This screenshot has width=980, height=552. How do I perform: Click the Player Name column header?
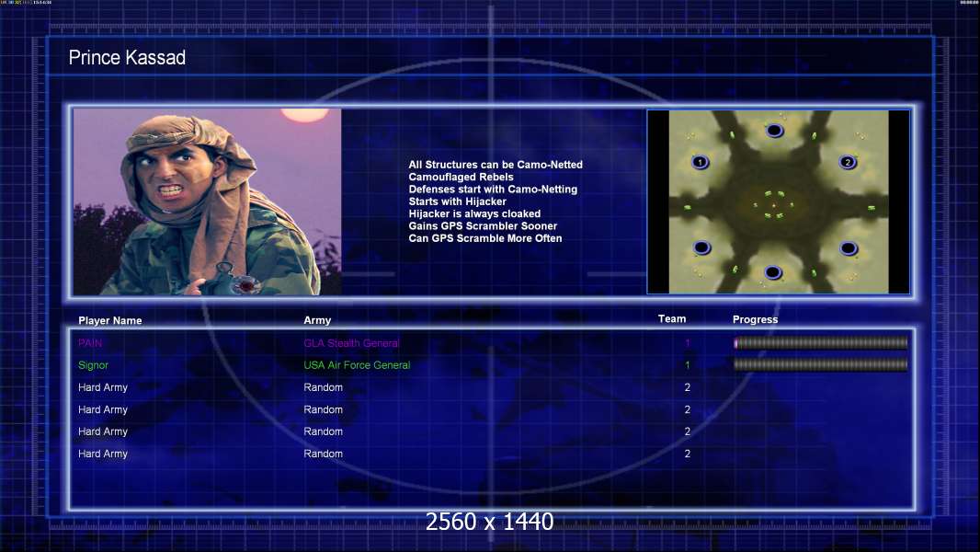(110, 321)
